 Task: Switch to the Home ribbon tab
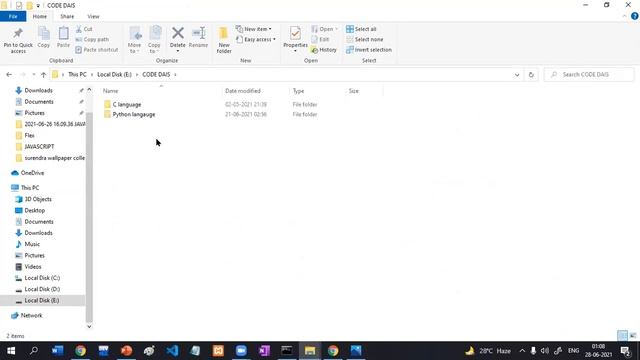40,16
